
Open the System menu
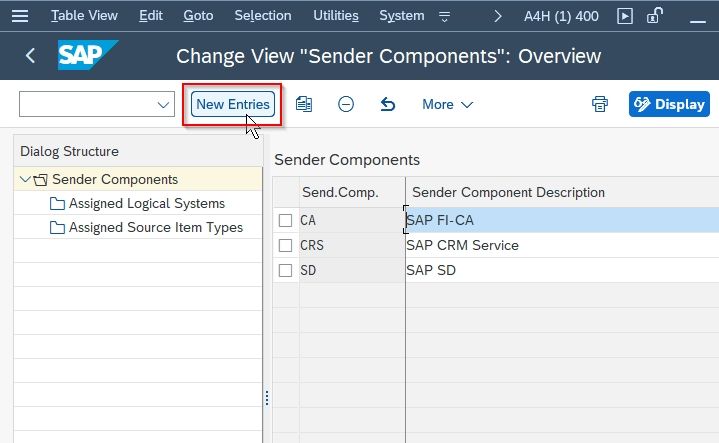coord(402,16)
